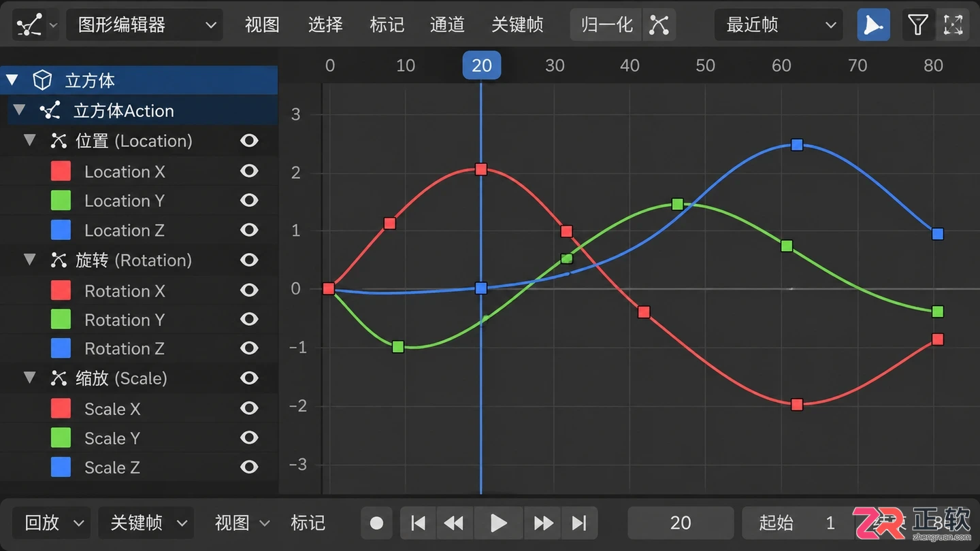Toggle visibility of Rotation Y channel
980x551 pixels.
pos(249,319)
